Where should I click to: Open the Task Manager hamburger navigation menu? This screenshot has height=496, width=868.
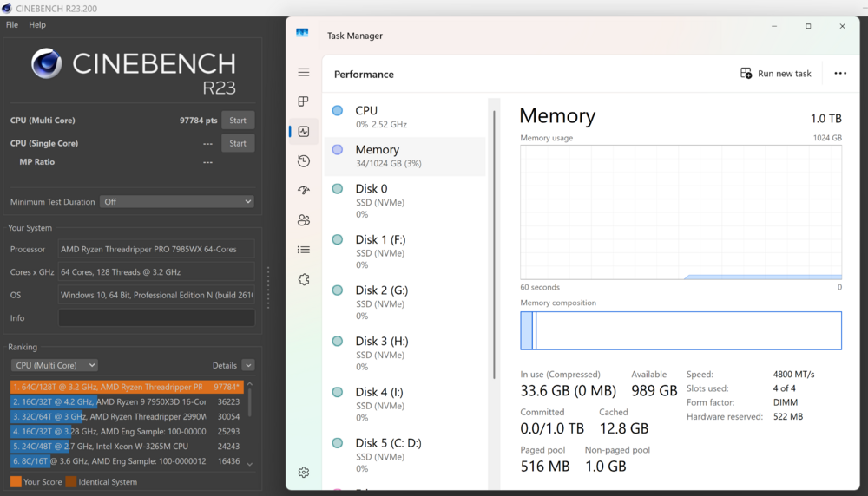[x=303, y=73]
